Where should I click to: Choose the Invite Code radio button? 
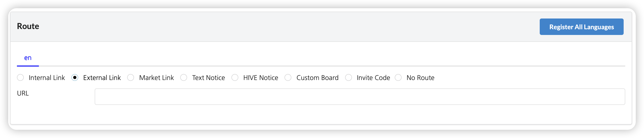pos(348,78)
